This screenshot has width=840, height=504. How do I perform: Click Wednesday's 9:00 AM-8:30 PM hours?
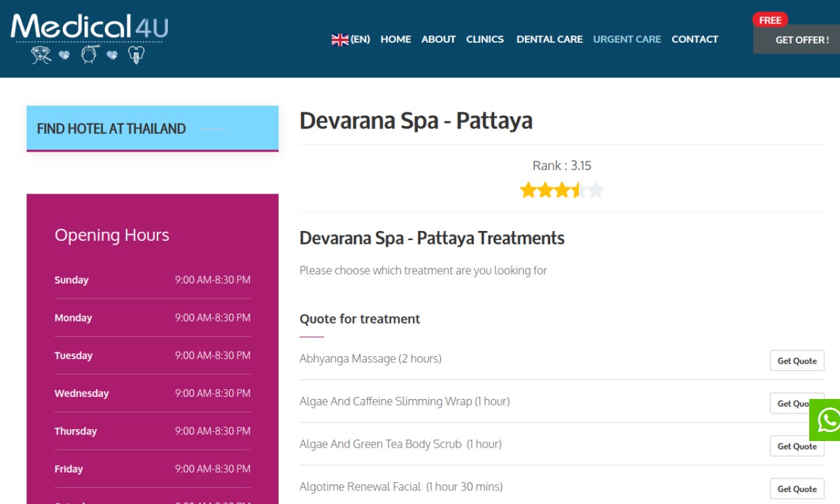coord(213,394)
